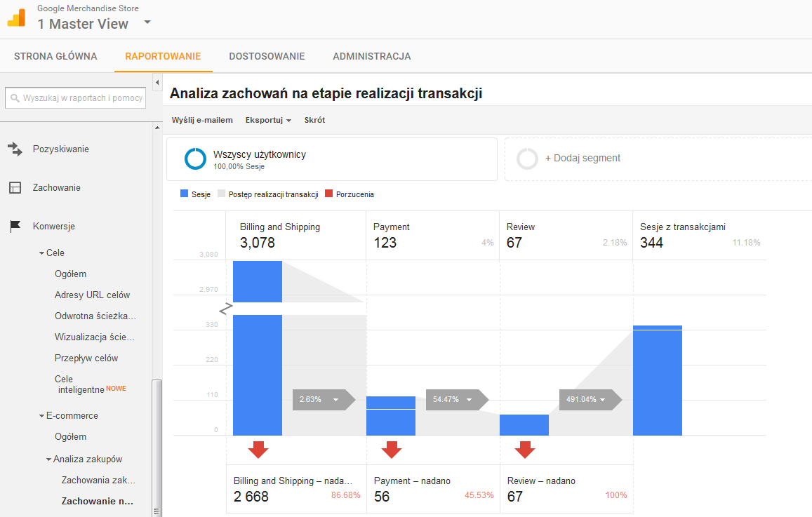Collapse the E-commerce tree group

tap(41, 416)
